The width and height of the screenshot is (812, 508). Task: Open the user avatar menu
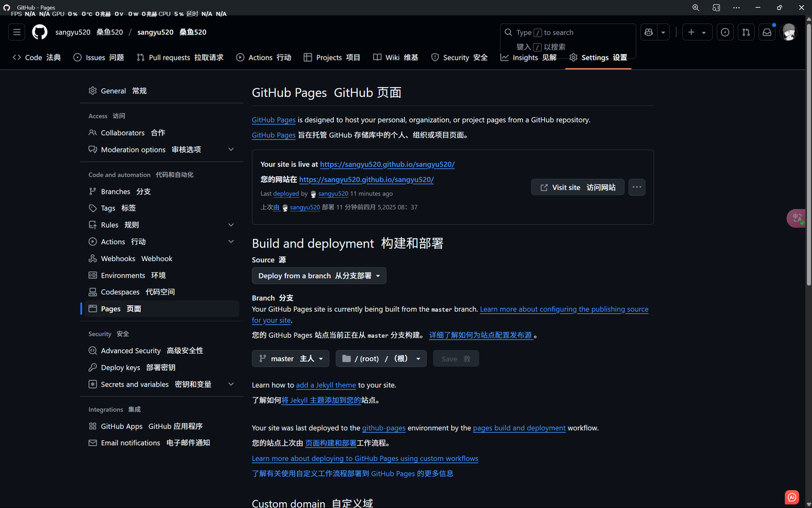(789, 32)
